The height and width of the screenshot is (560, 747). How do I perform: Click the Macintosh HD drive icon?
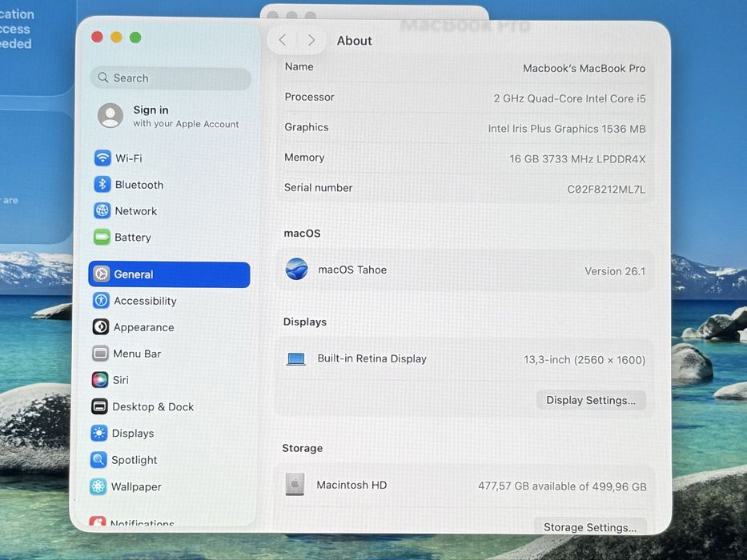295,484
